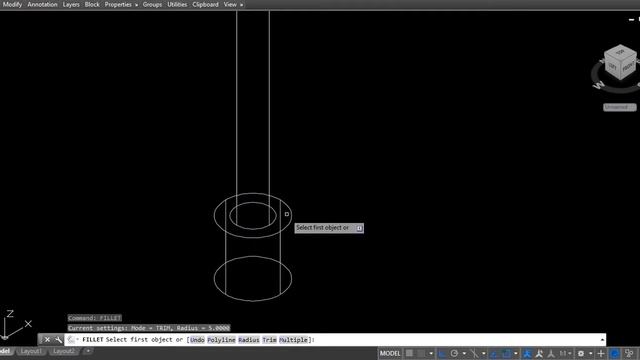Viewport: 640px width, 360px height.
Task: Switch to the Layout1 tab
Action: click(31, 351)
